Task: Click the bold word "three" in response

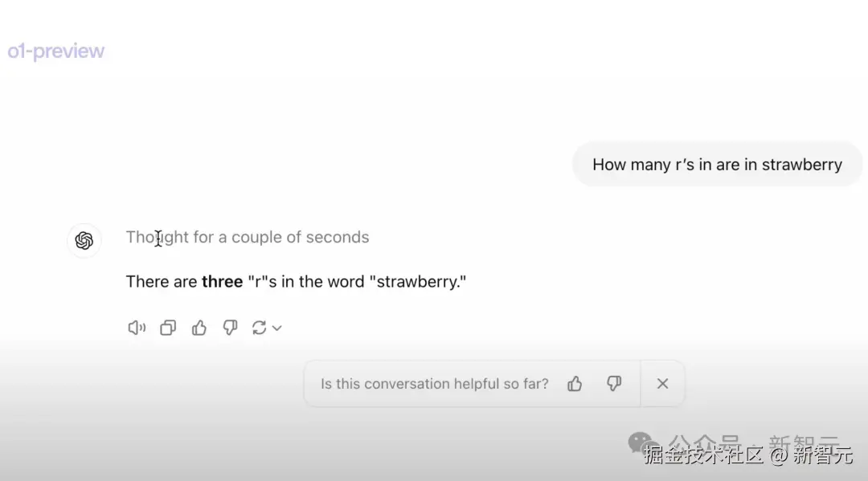Action: point(222,282)
